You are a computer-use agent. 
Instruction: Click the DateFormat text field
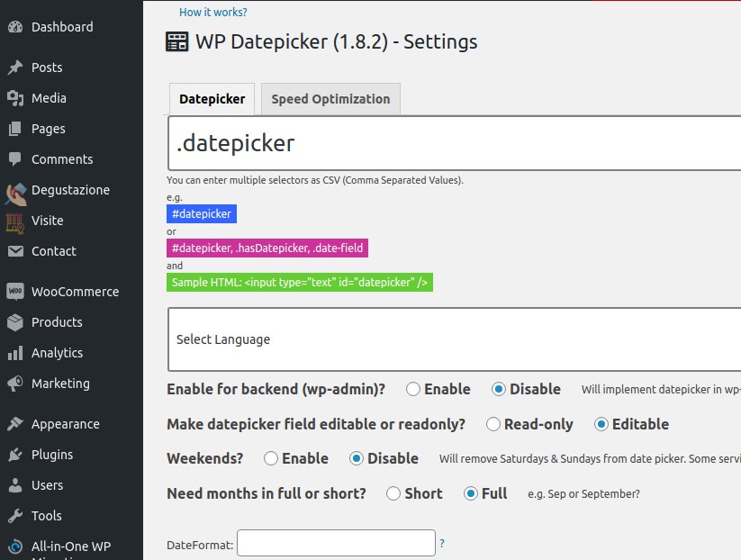coord(336,544)
